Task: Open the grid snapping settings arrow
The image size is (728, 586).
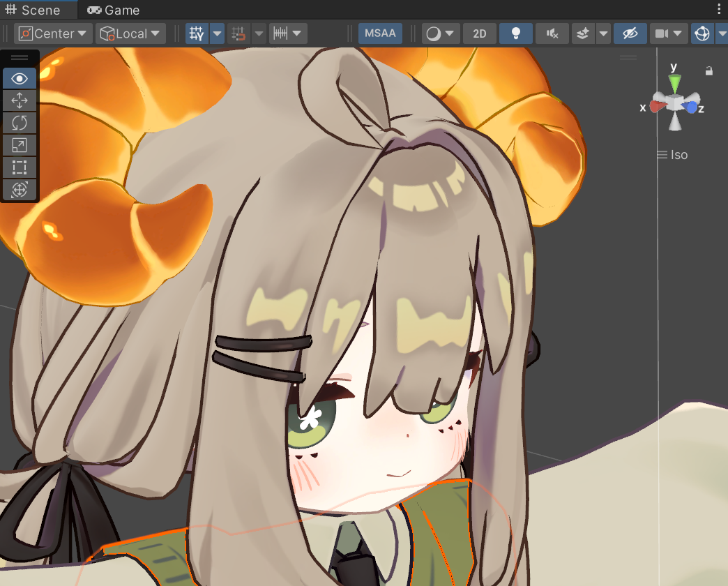Action: click(259, 33)
